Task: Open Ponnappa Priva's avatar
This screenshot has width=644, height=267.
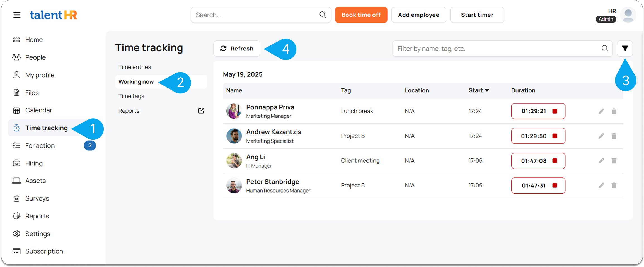Action: 234,111
